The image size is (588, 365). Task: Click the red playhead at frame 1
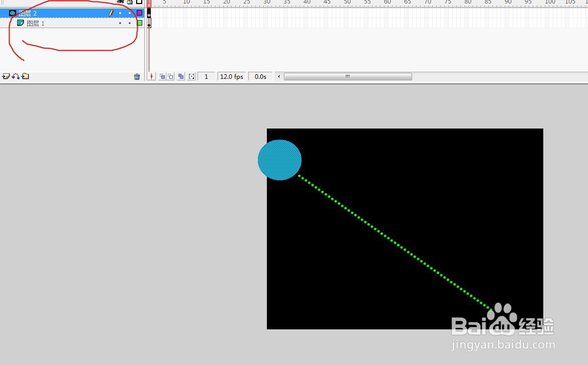click(x=149, y=4)
